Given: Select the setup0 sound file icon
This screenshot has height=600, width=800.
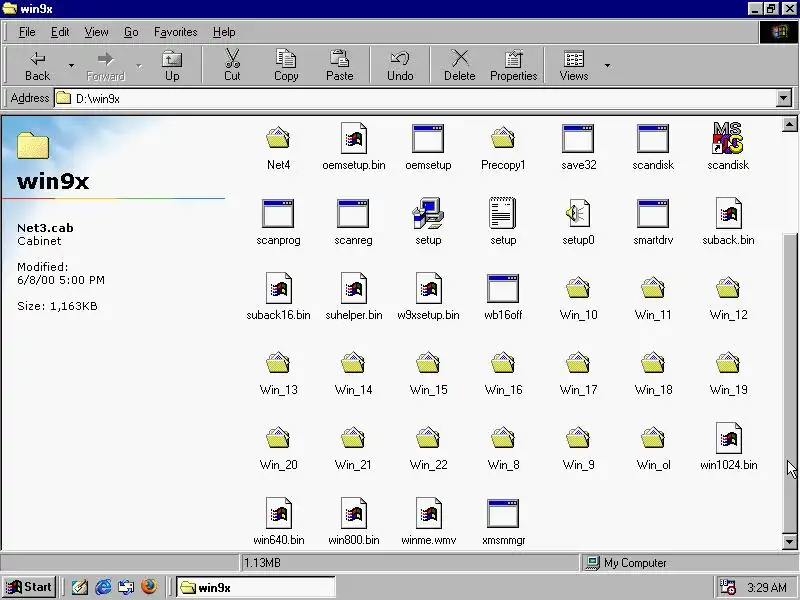Looking at the screenshot, I should pos(578,213).
